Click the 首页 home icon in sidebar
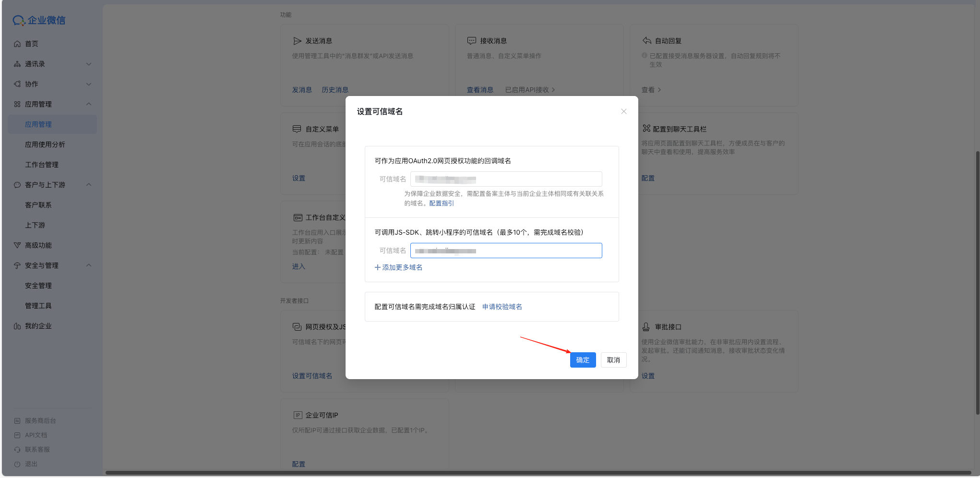 (17, 44)
